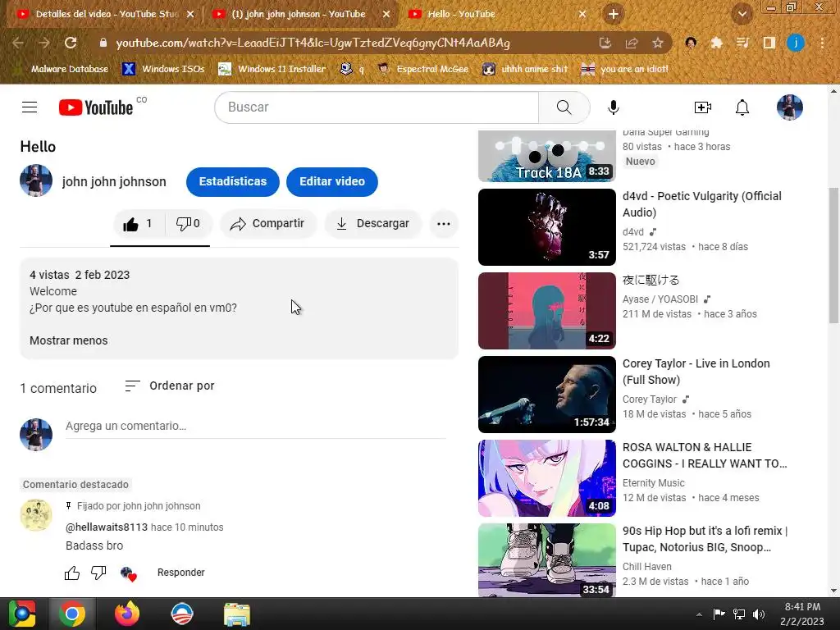Open Estadísticas for this video
Viewport: 840px width, 630px height.
[x=233, y=181]
